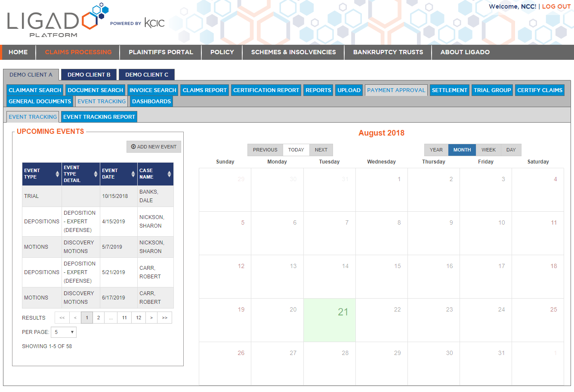This screenshot has height=392, width=574.
Task: Select August 21 on calendar
Action: (330, 320)
